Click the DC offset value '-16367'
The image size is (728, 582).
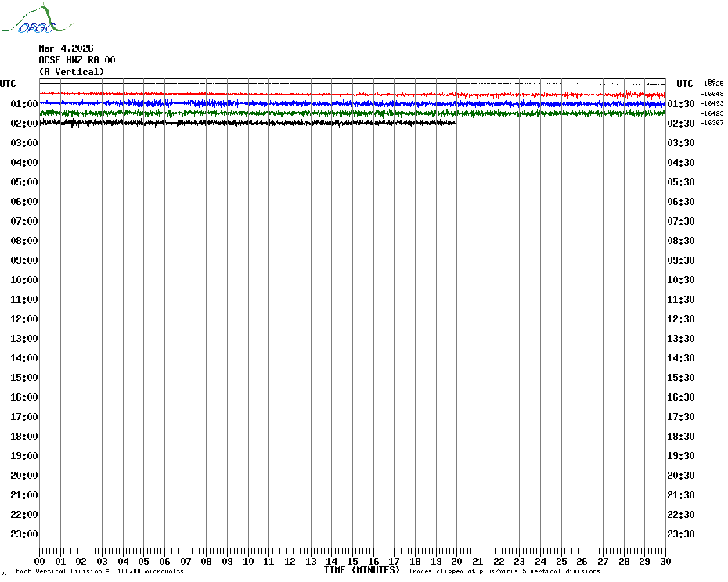pos(712,123)
